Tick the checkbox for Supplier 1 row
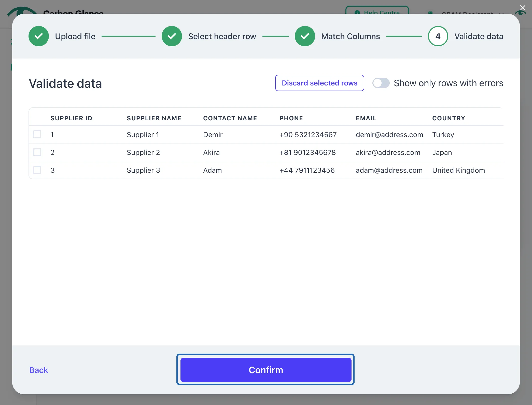This screenshot has width=532, height=405. (37, 134)
